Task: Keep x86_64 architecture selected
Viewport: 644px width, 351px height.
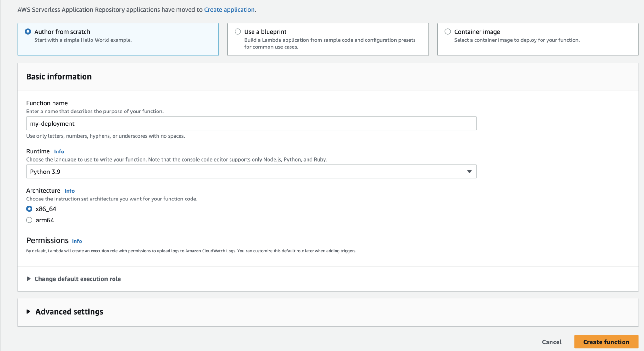Action: click(29, 209)
